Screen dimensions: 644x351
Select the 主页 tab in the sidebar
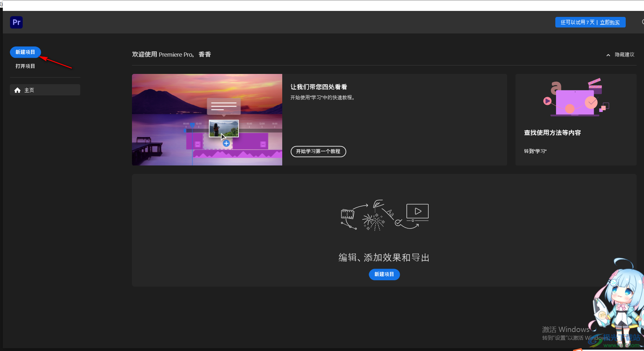click(45, 90)
